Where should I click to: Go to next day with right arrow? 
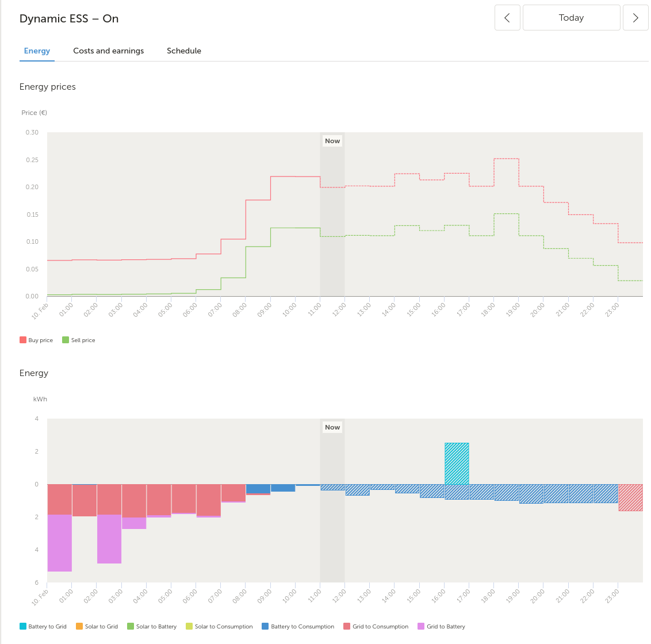pyautogui.click(x=635, y=17)
